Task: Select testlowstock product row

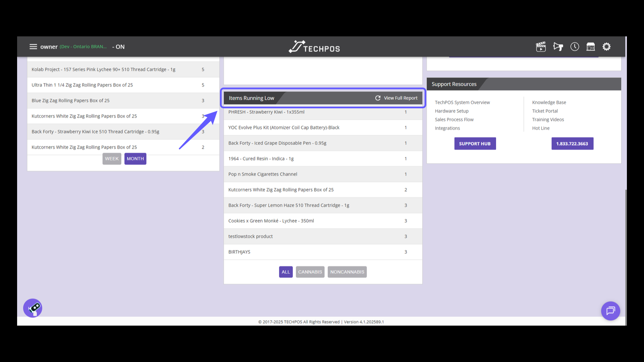Action: click(x=323, y=236)
